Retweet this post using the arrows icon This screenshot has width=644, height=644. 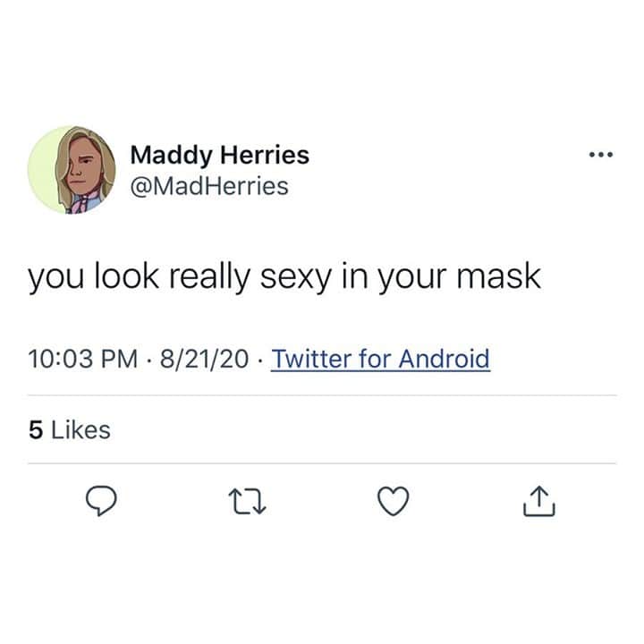click(247, 501)
